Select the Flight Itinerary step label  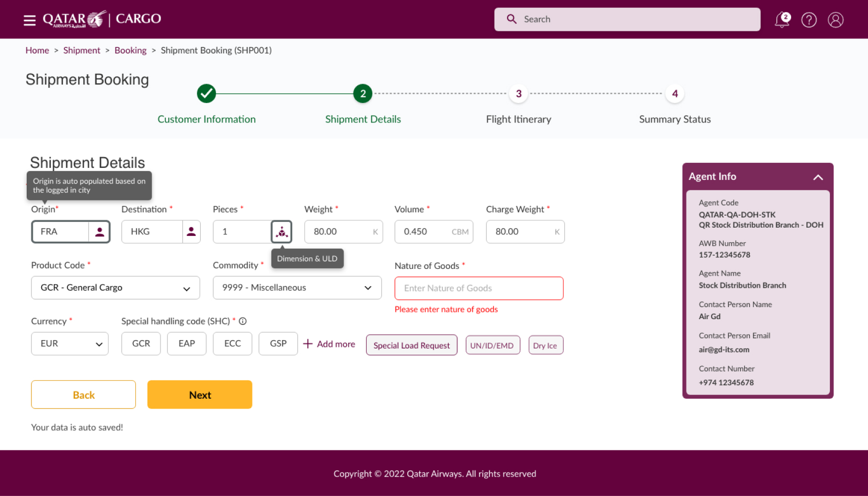click(519, 119)
